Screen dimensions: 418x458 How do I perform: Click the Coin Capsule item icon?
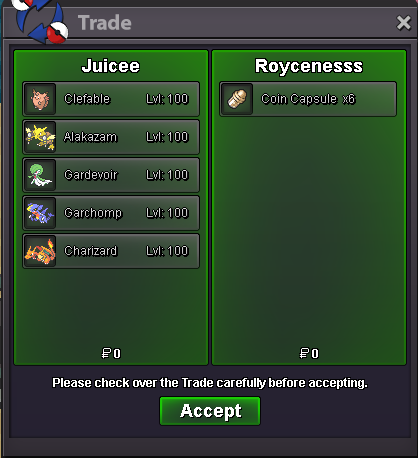click(237, 99)
